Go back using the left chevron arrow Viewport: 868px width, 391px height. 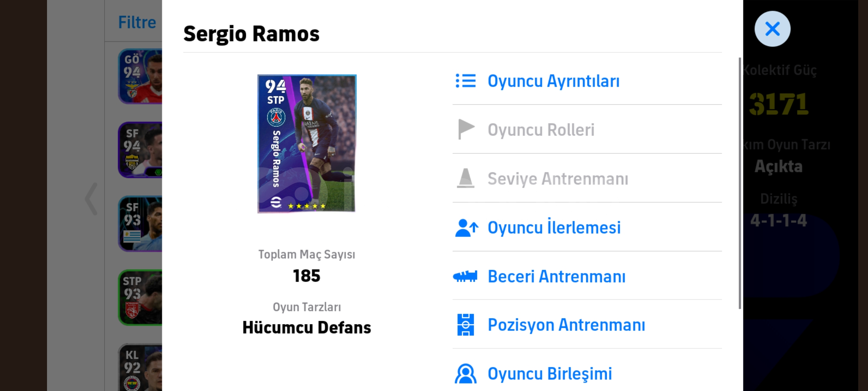[91, 199]
